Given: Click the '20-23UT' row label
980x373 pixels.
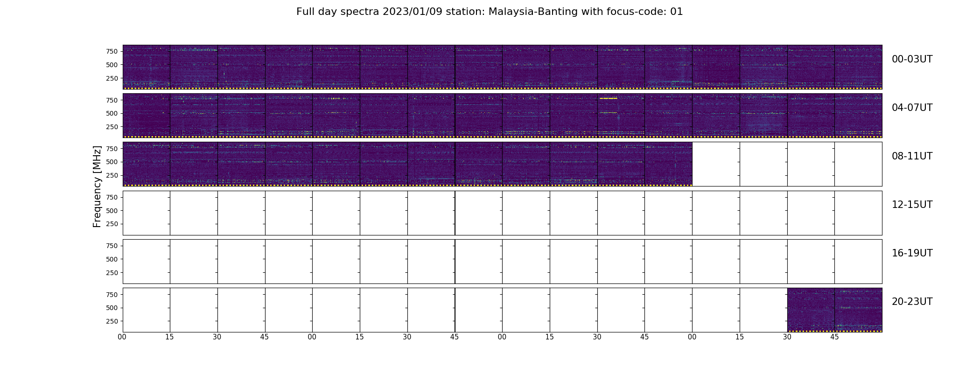Looking at the screenshot, I should click(x=912, y=302).
